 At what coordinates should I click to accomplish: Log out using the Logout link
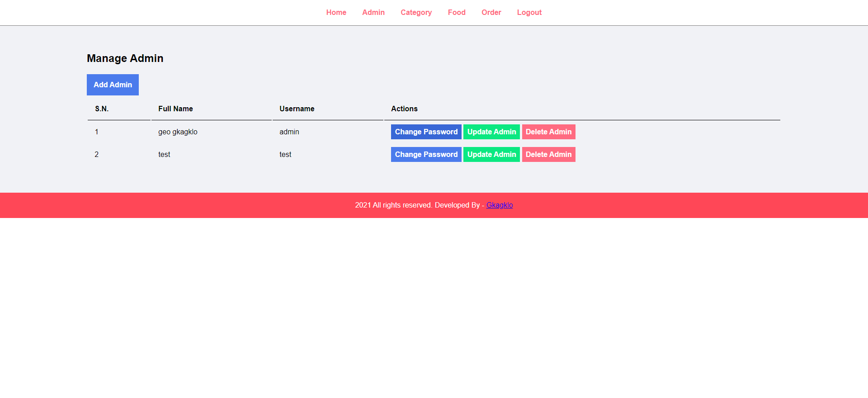(529, 13)
